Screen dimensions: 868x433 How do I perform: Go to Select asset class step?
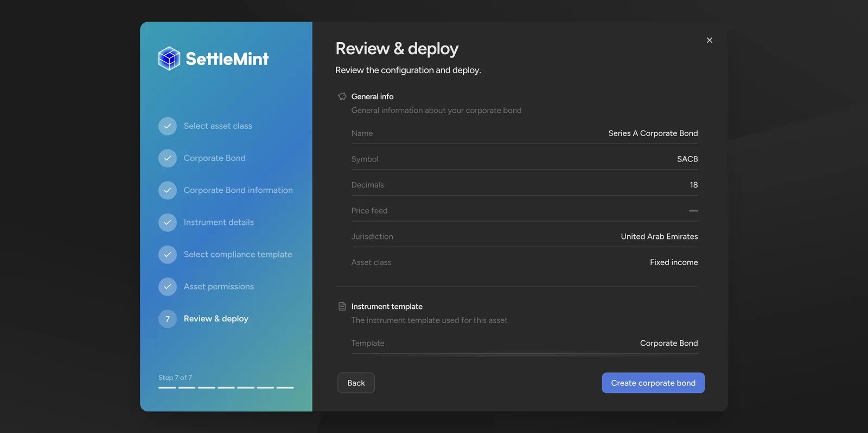[218, 126]
